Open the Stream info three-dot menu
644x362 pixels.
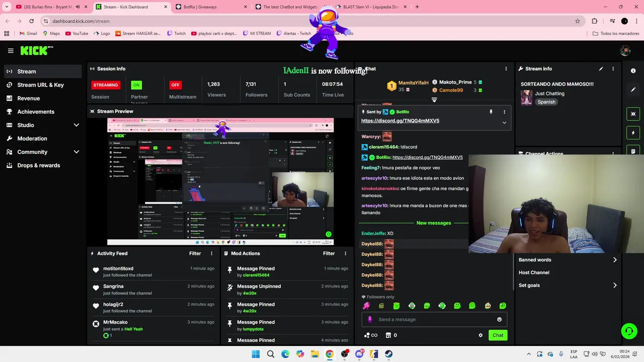click(613, 69)
